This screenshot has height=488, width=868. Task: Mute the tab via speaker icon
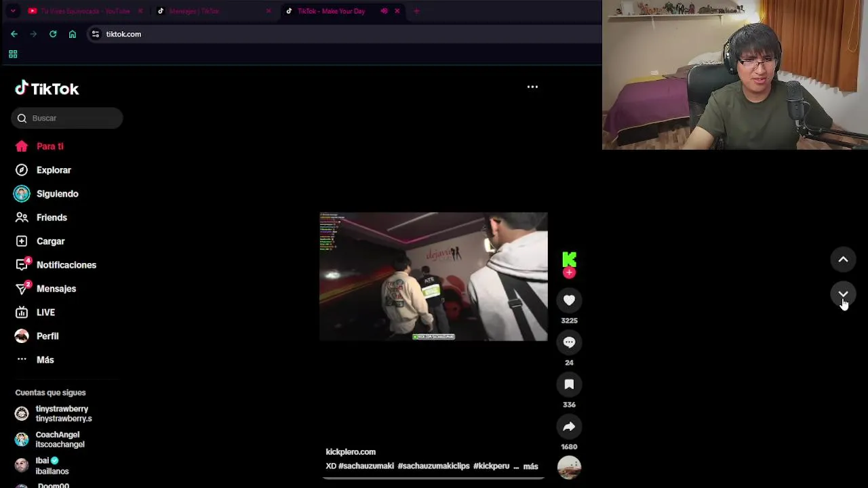tap(384, 11)
